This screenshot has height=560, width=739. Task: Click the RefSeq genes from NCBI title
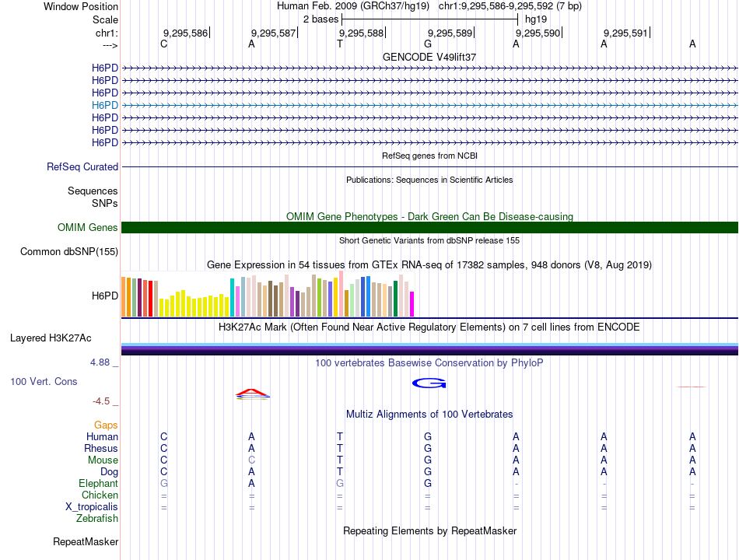429,156
